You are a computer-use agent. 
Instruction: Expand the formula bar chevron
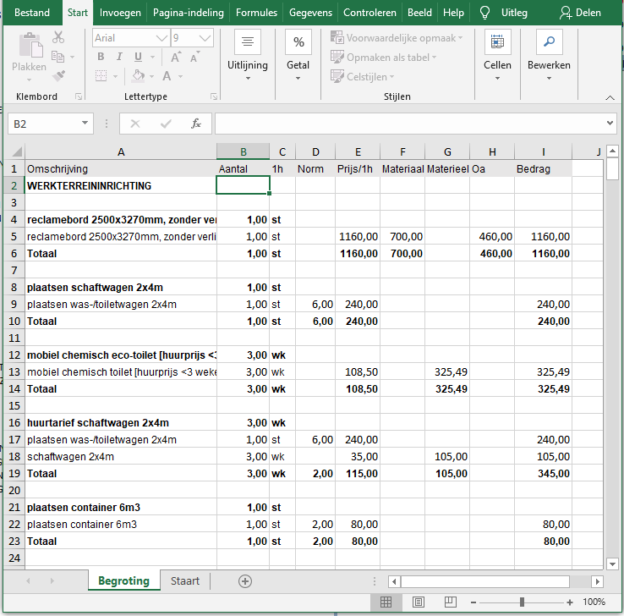610,123
